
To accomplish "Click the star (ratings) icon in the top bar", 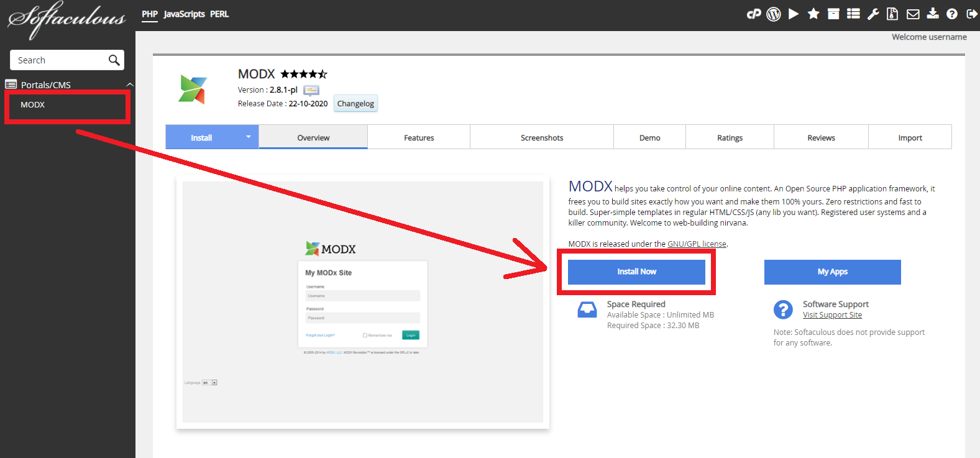I will pyautogui.click(x=813, y=14).
